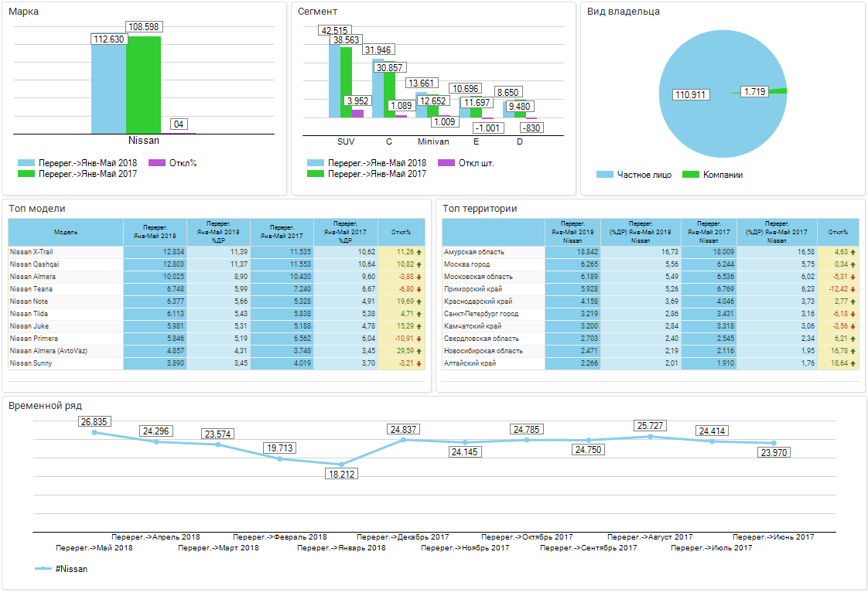Sort Топ модели table by Модель column header

click(x=66, y=232)
